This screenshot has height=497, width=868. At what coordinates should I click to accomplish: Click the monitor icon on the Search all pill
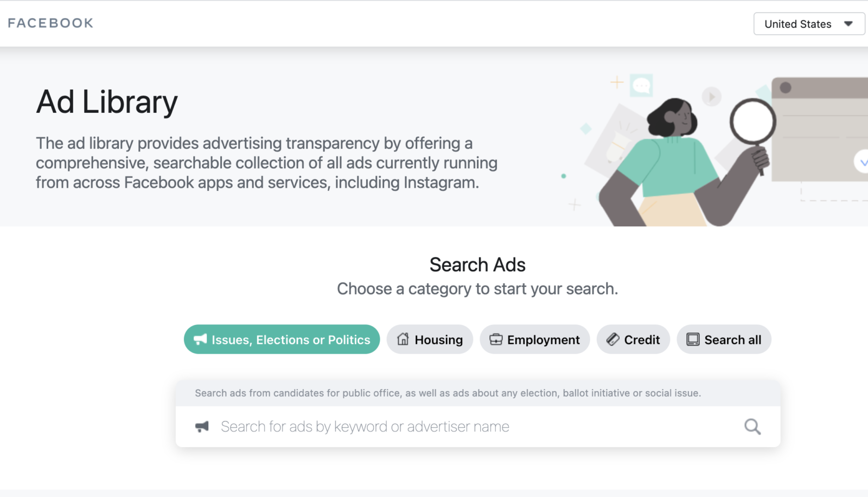point(692,339)
